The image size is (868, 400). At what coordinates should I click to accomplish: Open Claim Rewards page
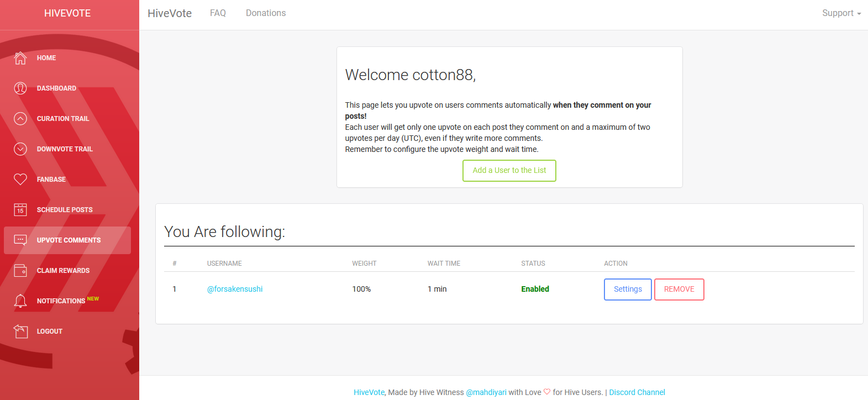(67, 271)
